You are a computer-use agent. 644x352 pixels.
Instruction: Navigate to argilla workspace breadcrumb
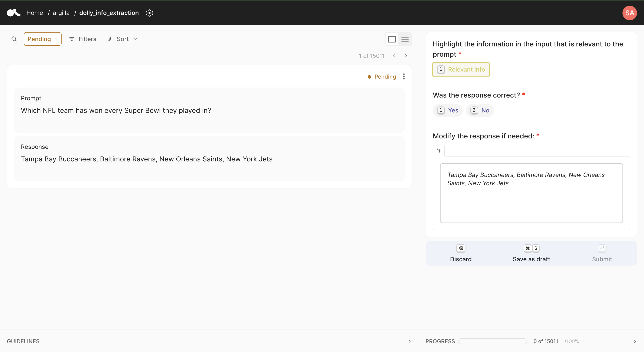pyautogui.click(x=61, y=13)
